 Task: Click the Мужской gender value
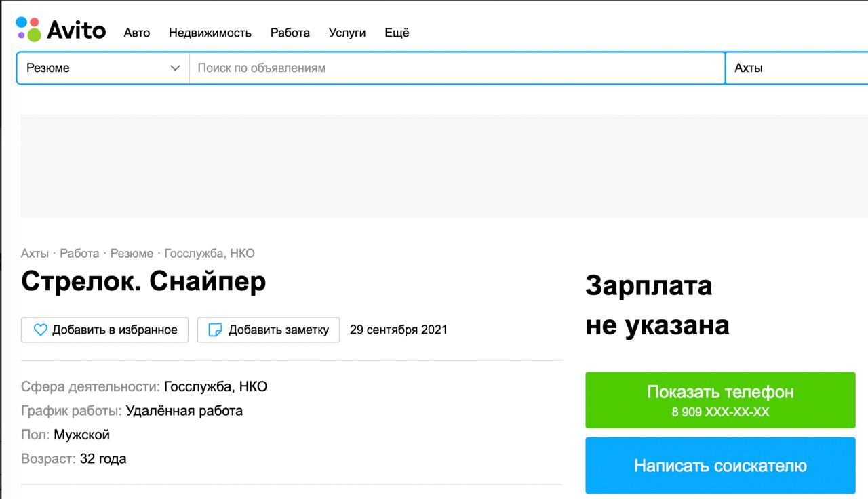coord(81,435)
